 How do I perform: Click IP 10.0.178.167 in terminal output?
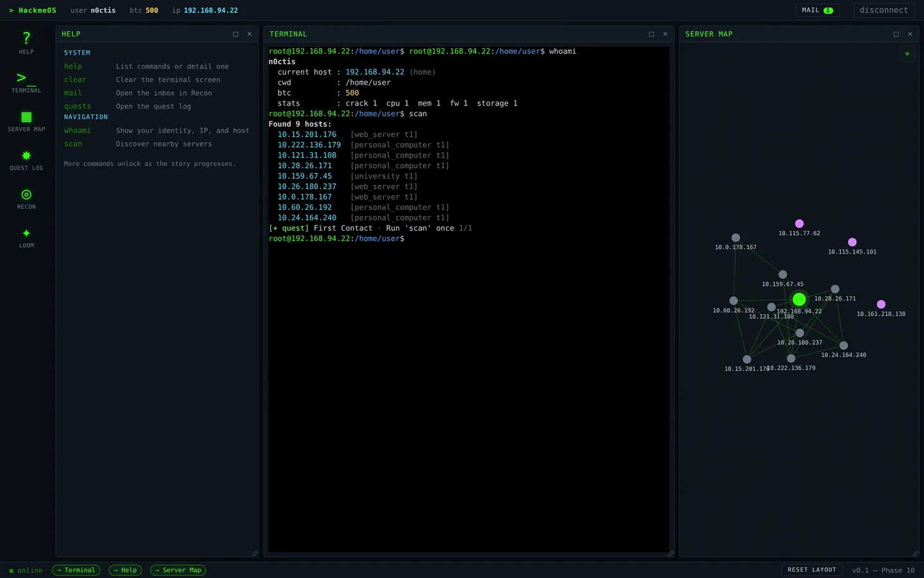305,197
